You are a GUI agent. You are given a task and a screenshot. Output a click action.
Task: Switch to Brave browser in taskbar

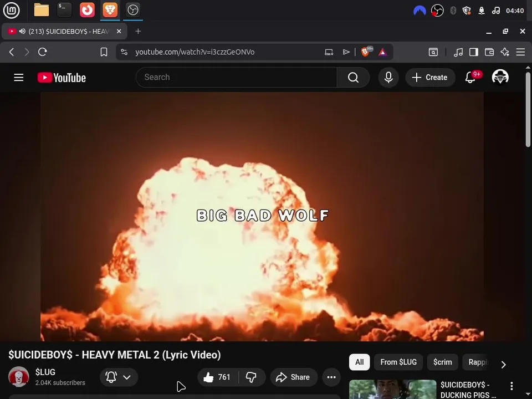pyautogui.click(x=110, y=10)
